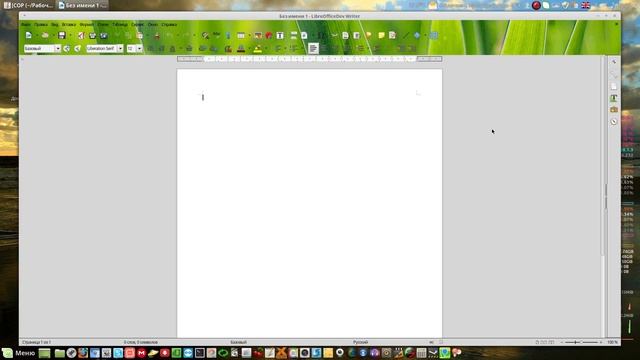This screenshot has height=360, width=640.
Task: Open the Правка menu
Action: coord(41,24)
